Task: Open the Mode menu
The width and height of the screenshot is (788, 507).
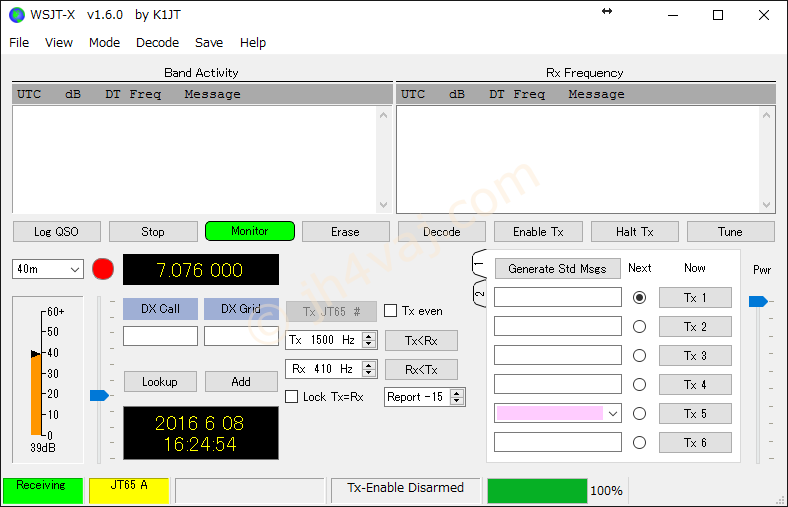Action: tap(105, 43)
